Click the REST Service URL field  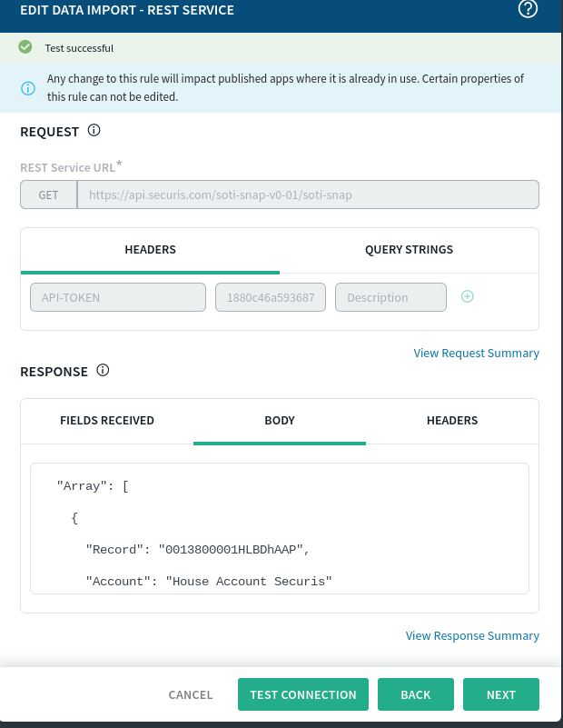pyautogui.click(x=308, y=194)
